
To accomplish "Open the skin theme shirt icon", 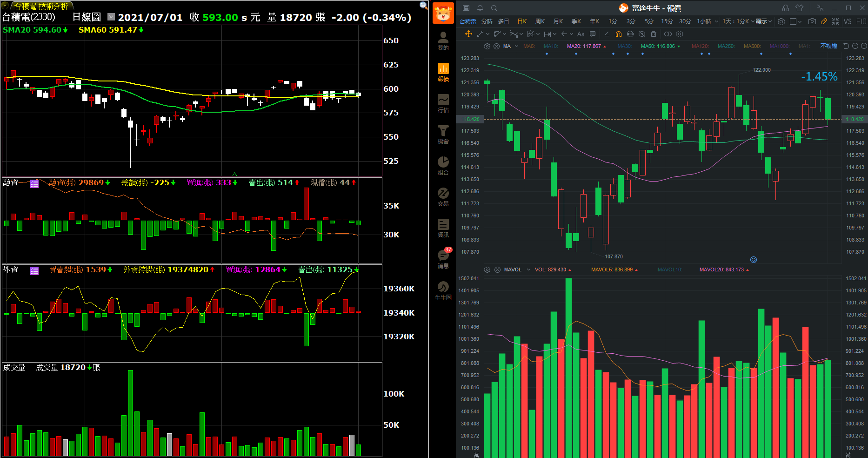I will (x=800, y=8).
